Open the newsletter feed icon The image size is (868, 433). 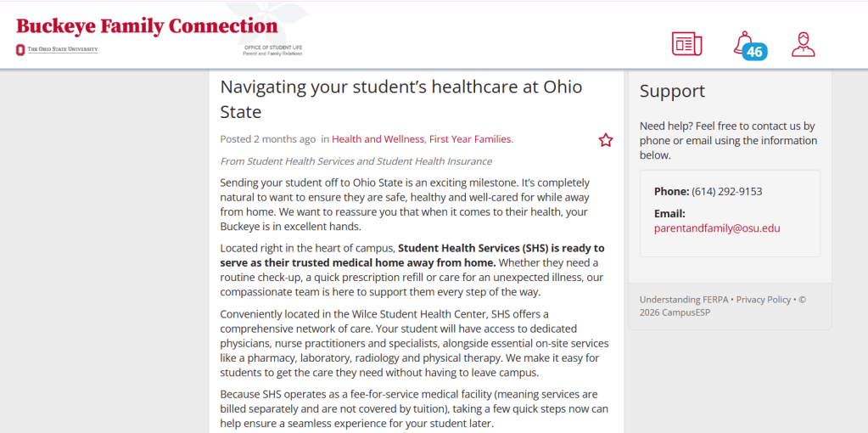pos(687,44)
